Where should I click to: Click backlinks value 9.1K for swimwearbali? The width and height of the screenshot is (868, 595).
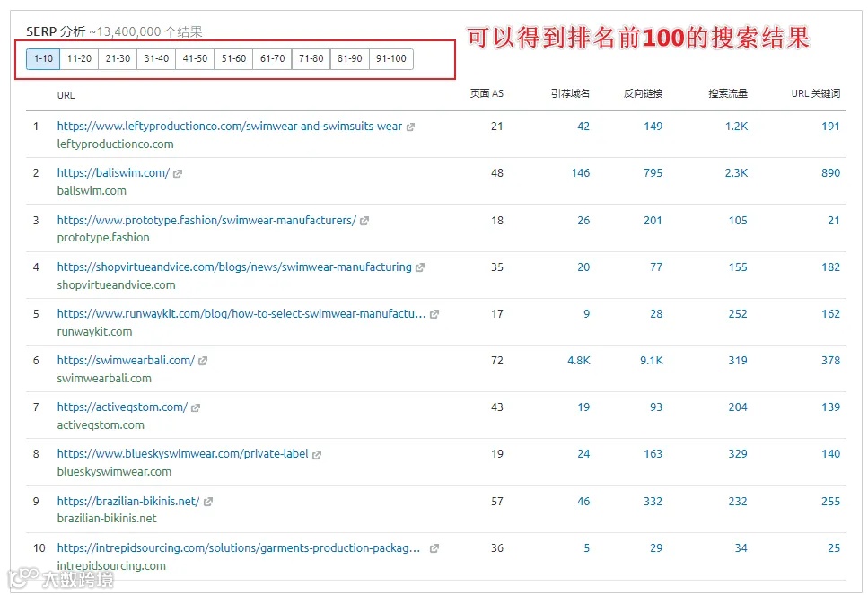(652, 361)
